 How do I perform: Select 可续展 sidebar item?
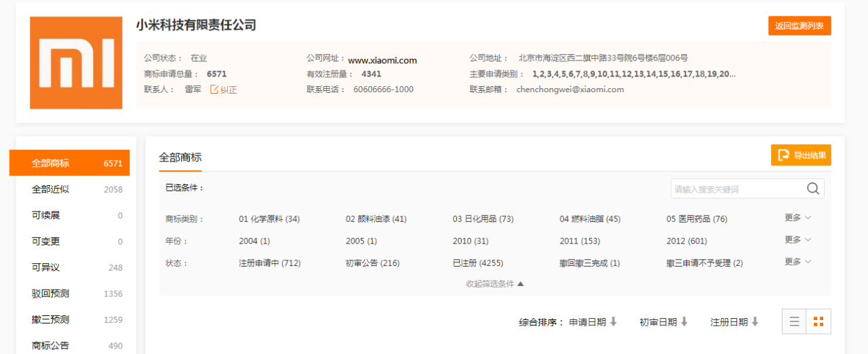click(76, 216)
